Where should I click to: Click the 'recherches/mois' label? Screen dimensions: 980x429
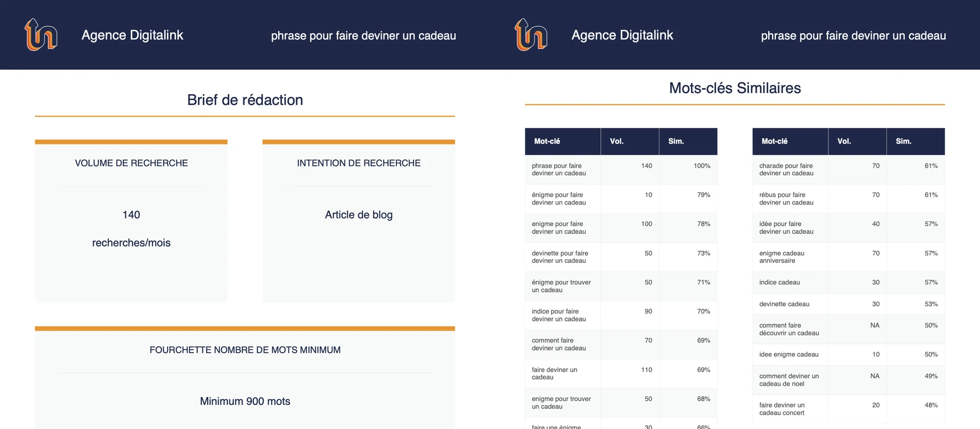(x=131, y=243)
